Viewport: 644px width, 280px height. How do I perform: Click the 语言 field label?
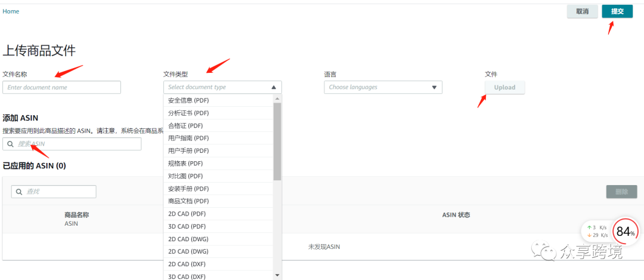(x=330, y=75)
